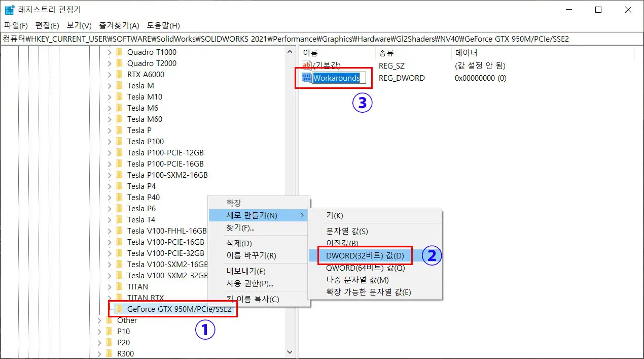Click the Tesla M folder icon

[x=120, y=85]
